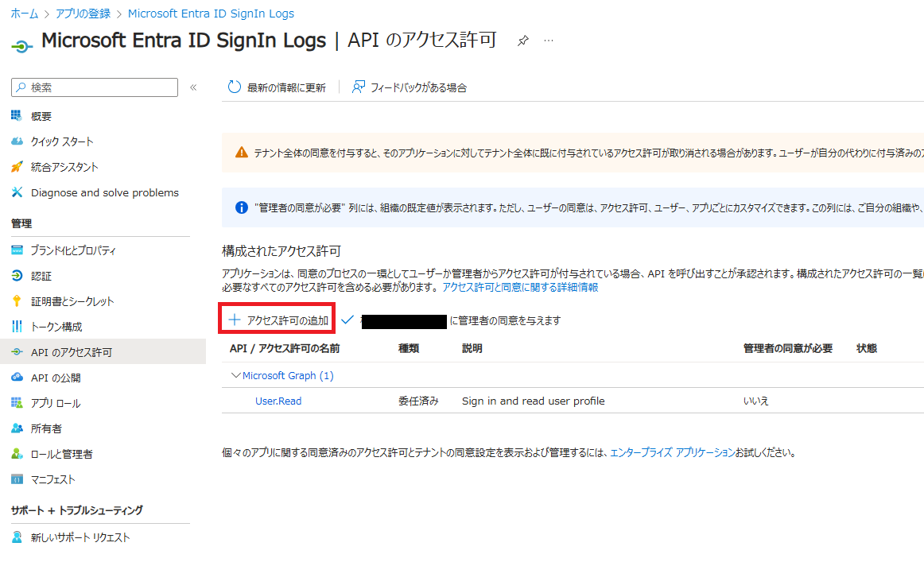Click アクセス許可の追加 button

click(278, 320)
